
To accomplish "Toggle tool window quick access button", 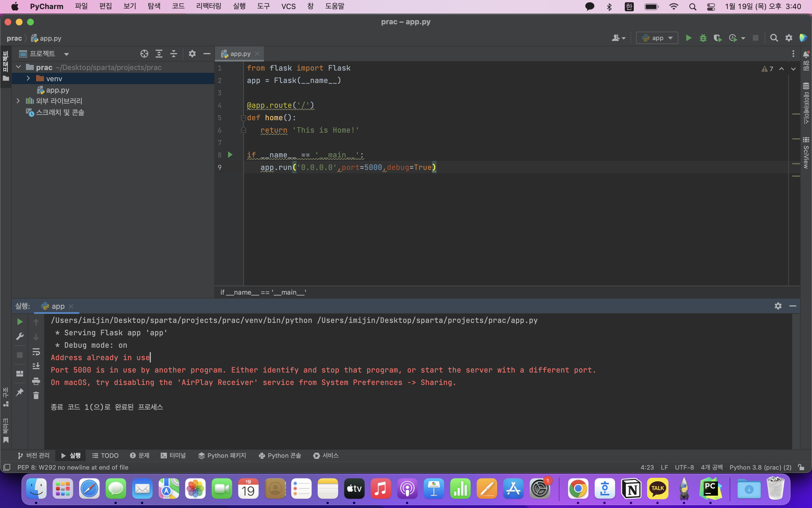I will [7, 467].
